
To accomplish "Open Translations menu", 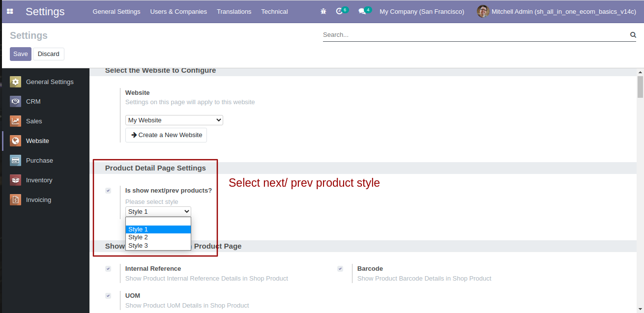I will 234,11.
